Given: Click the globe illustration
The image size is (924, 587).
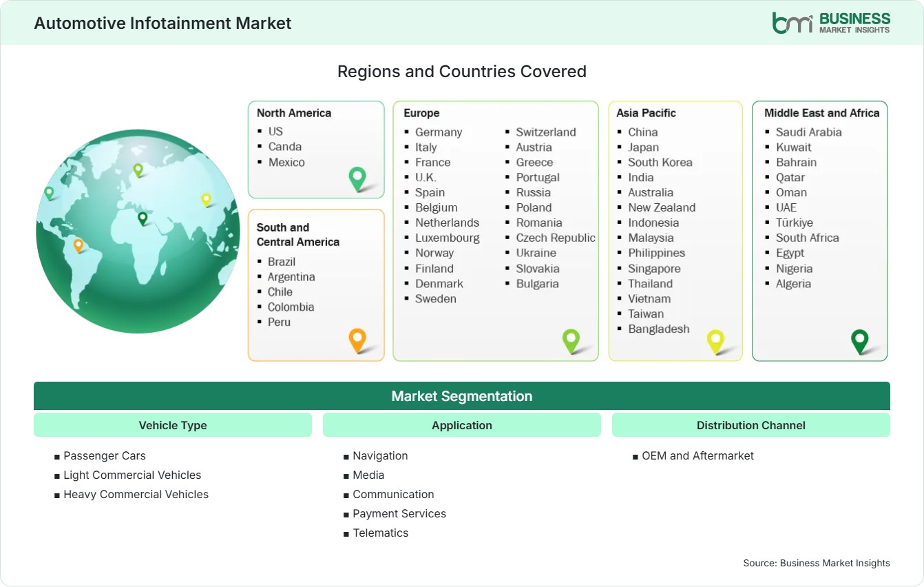Looking at the screenshot, I should (138, 231).
